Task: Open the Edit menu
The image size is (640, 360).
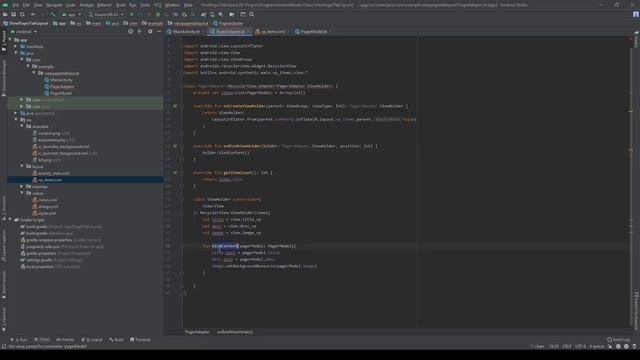Action: (x=26, y=5)
